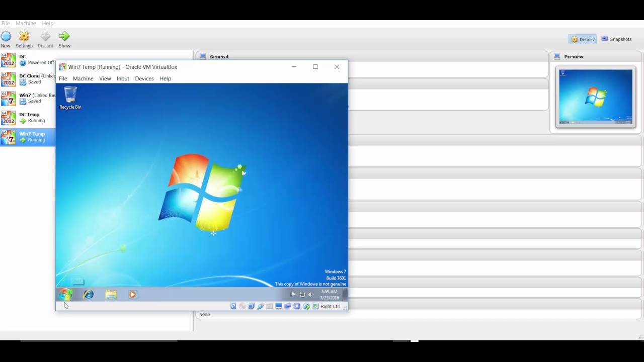Maximize the Win7 Temp VM window

[315, 66]
